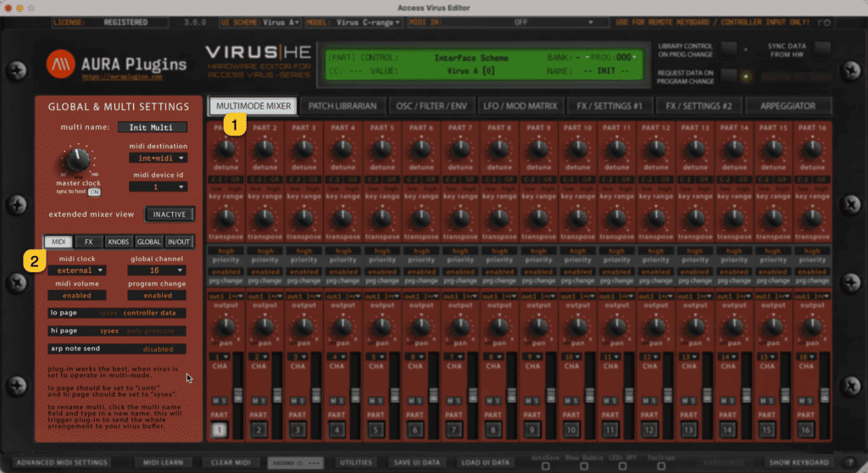Open the midi clock external dropdown
Screen dimensions: 868x473
coord(76,270)
